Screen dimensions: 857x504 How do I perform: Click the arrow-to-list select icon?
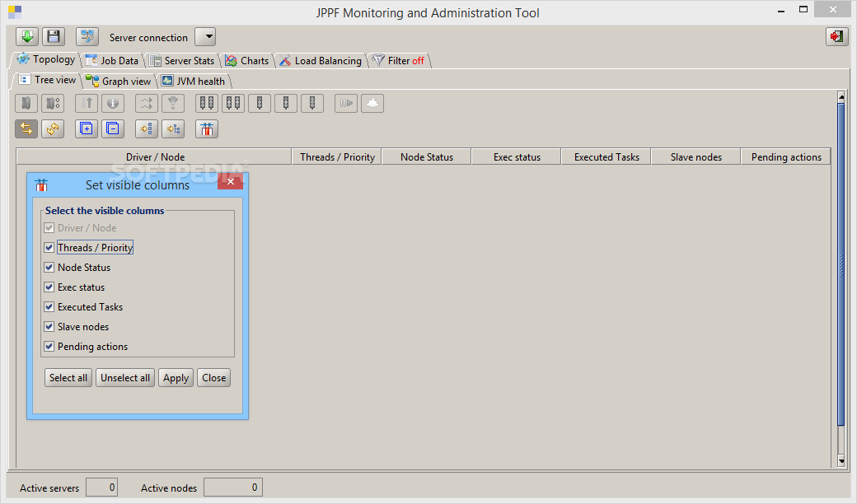click(x=147, y=128)
